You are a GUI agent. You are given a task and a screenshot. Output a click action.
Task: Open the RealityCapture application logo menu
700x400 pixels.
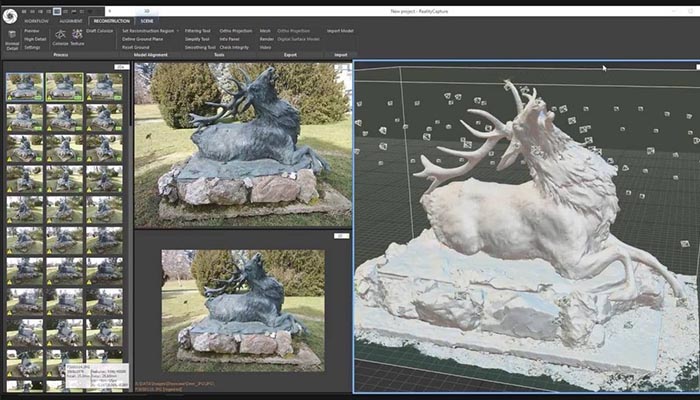(9, 16)
